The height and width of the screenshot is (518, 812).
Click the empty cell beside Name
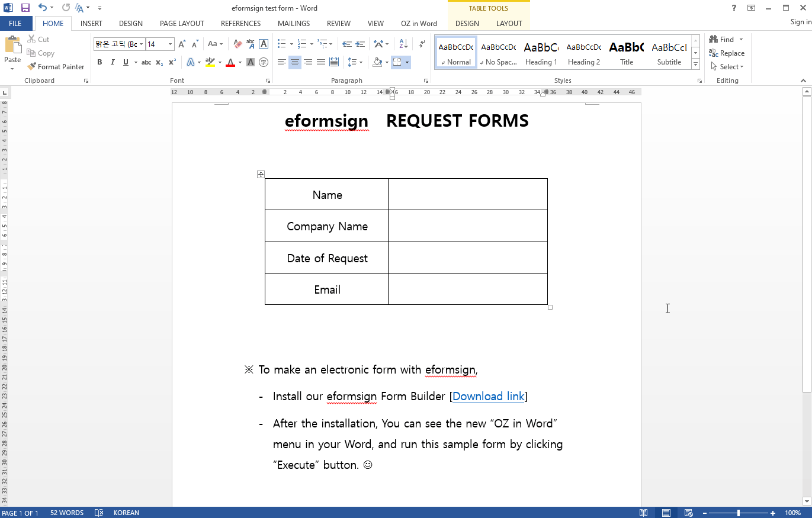pos(468,194)
